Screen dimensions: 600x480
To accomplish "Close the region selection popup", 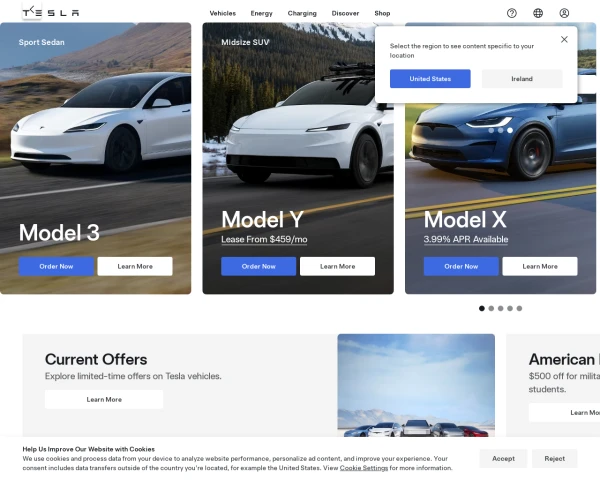I will 564,39.
